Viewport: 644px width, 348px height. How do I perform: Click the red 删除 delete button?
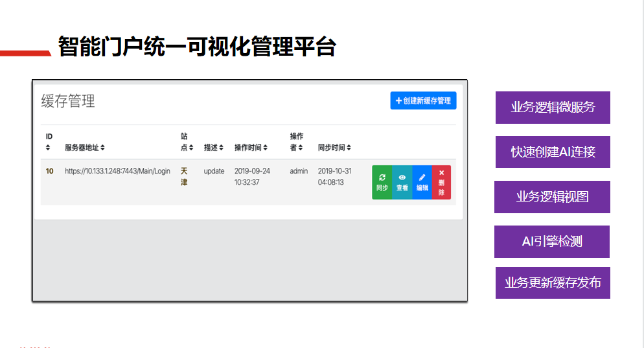click(441, 182)
